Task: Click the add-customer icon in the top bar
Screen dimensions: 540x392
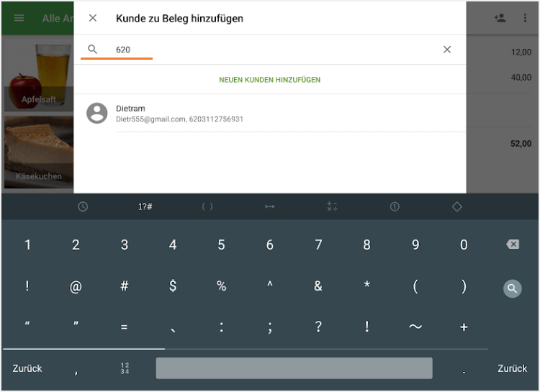Action: pyautogui.click(x=500, y=18)
